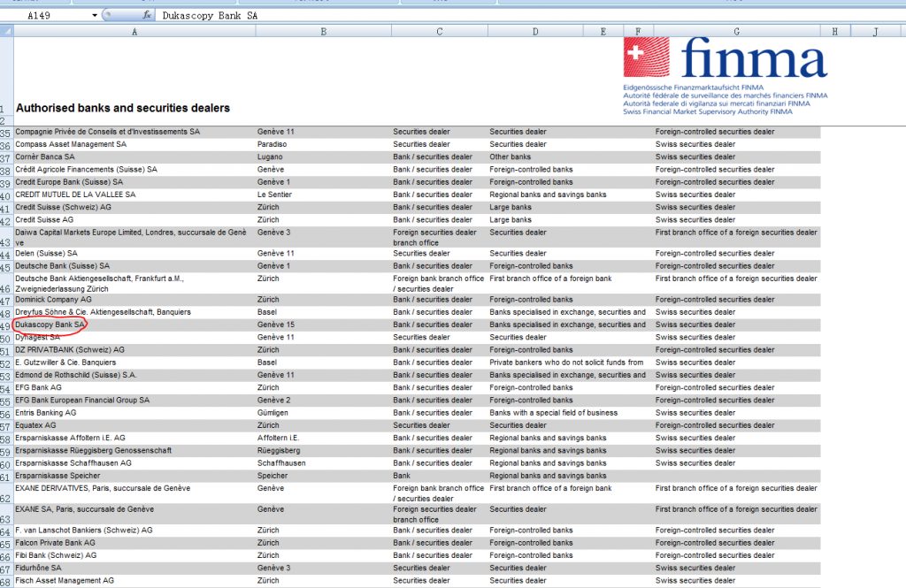The image size is (906, 588).
Task: Click the fx Insert Function icon
Action: [x=147, y=16]
